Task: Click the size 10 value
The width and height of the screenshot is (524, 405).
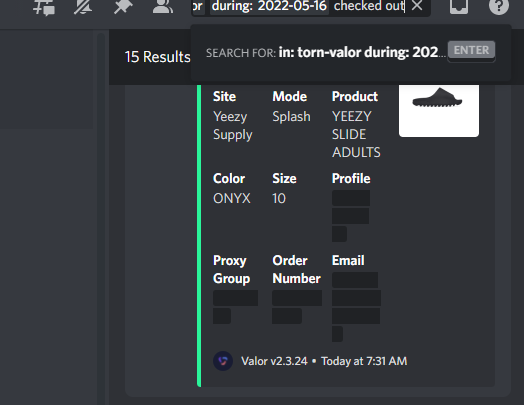Action: tap(279, 198)
